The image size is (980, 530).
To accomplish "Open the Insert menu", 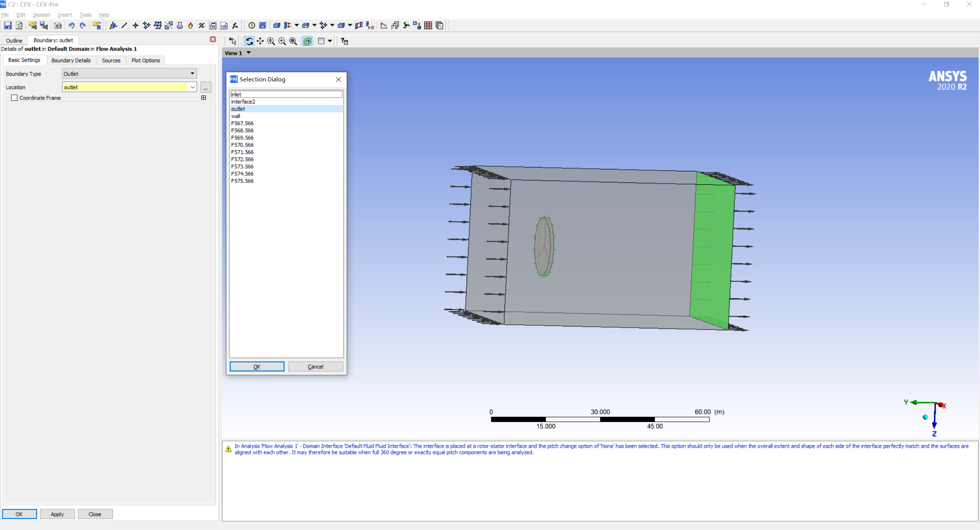I will click(x=65, y=15).
